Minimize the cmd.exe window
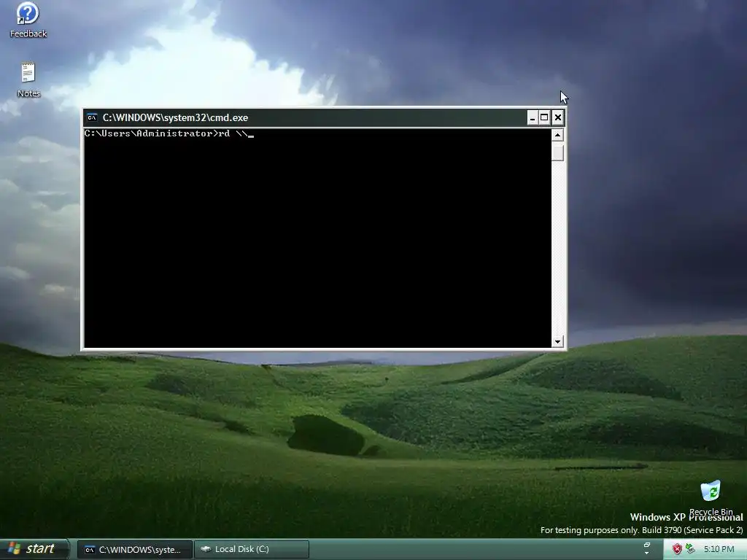 [x=533, y=117]
